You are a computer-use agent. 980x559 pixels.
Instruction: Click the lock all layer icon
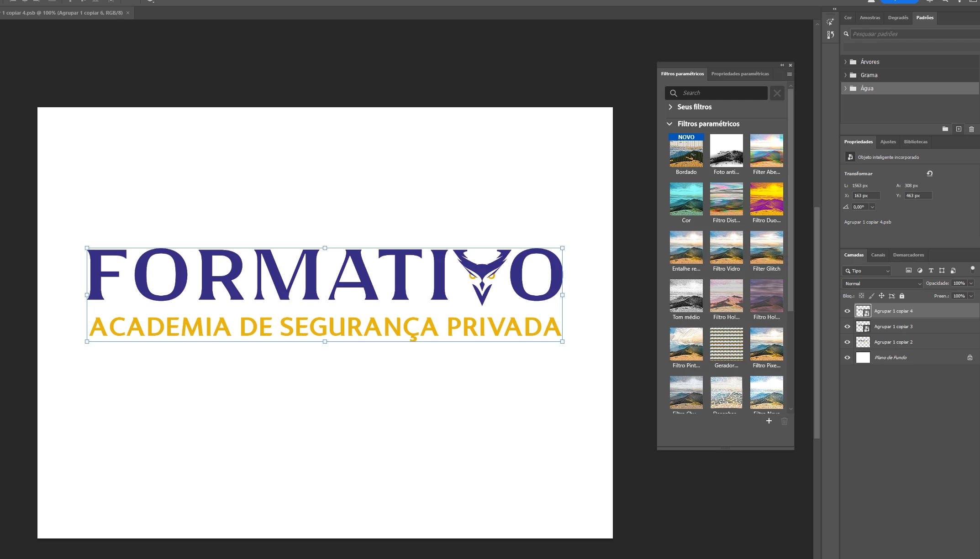(x=902, y=296)
